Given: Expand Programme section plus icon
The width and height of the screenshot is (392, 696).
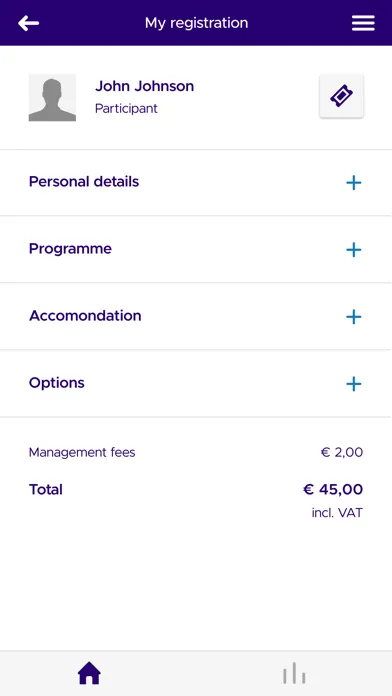Looking at the screenshot, I should click(353, 250).
